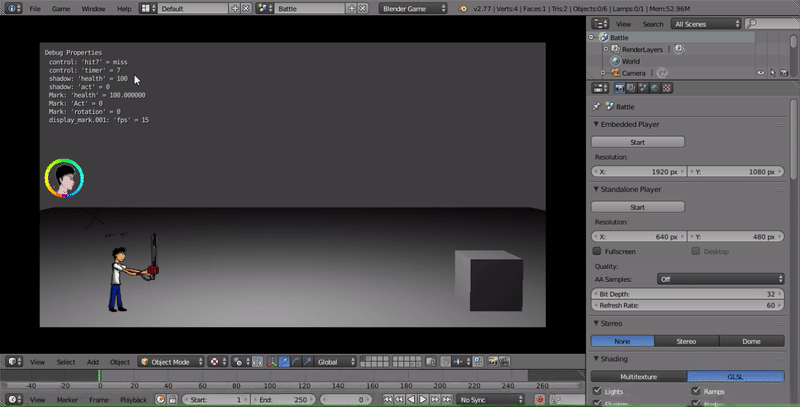Image resolution: width=800 pixels, height=407 pixels.
Task: Play the timeline animation forward
Action: click(x=423, y=399)
